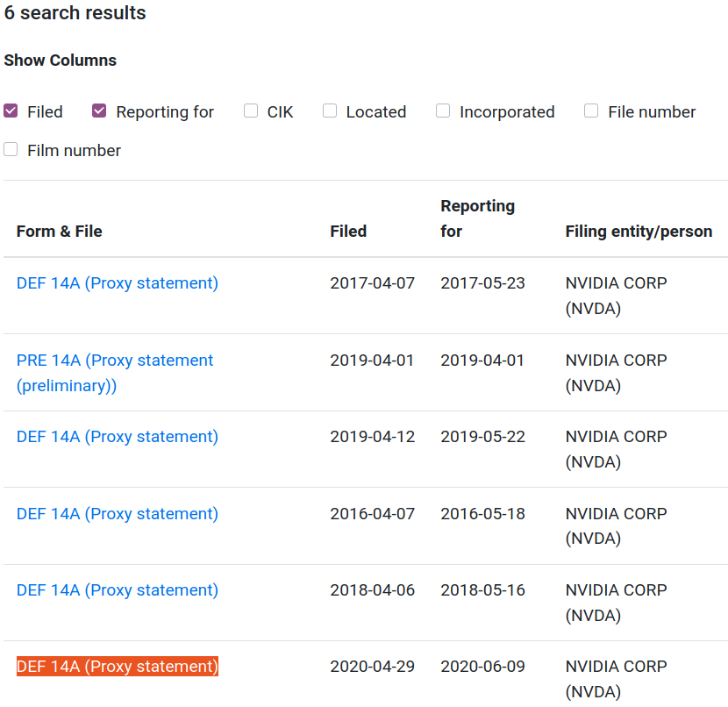The width and height of the screenshot is (728, 707).
Task: Click NVIDIA CORP in the first row
Action: coord(616,283)
